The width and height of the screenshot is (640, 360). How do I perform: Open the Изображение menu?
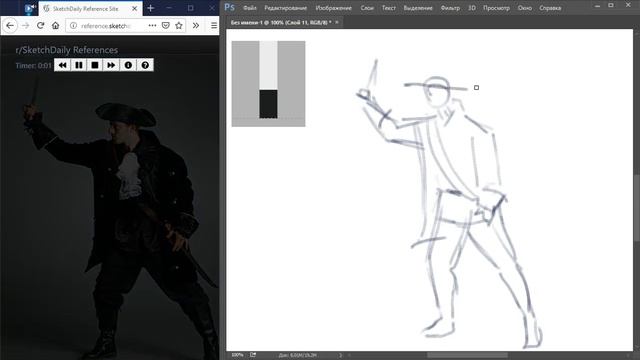(333, 8)
